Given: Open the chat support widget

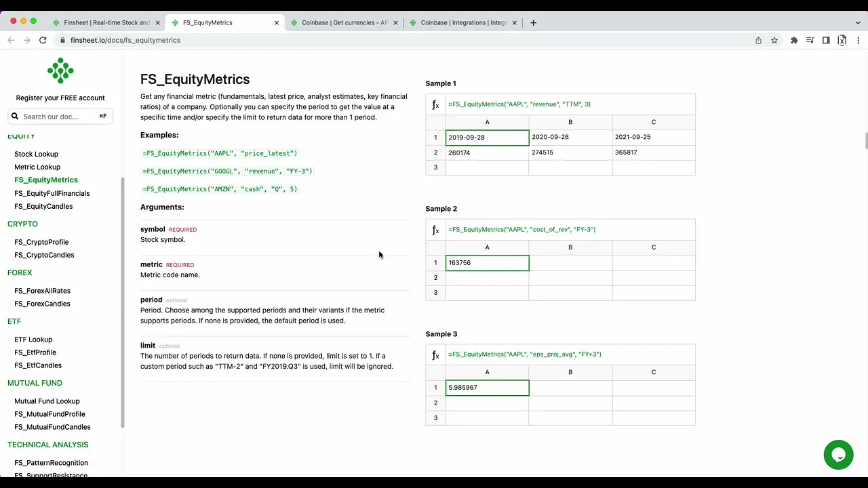Looking at the screenshot, I should (x=838, y=455).
